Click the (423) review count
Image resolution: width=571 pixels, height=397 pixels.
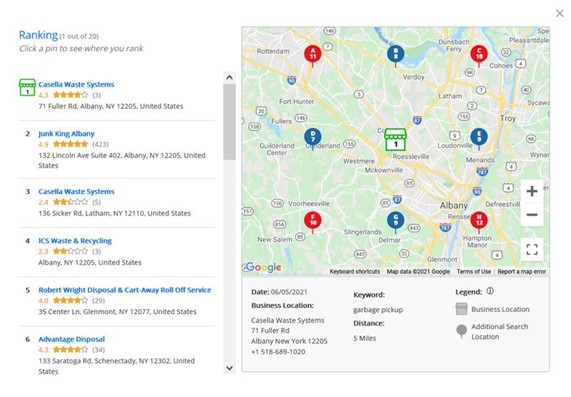(101, 144)
